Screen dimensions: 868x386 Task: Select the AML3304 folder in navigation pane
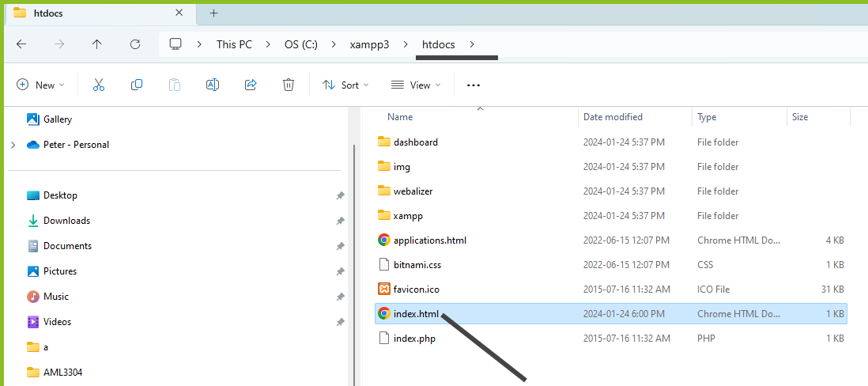[62, 372]
